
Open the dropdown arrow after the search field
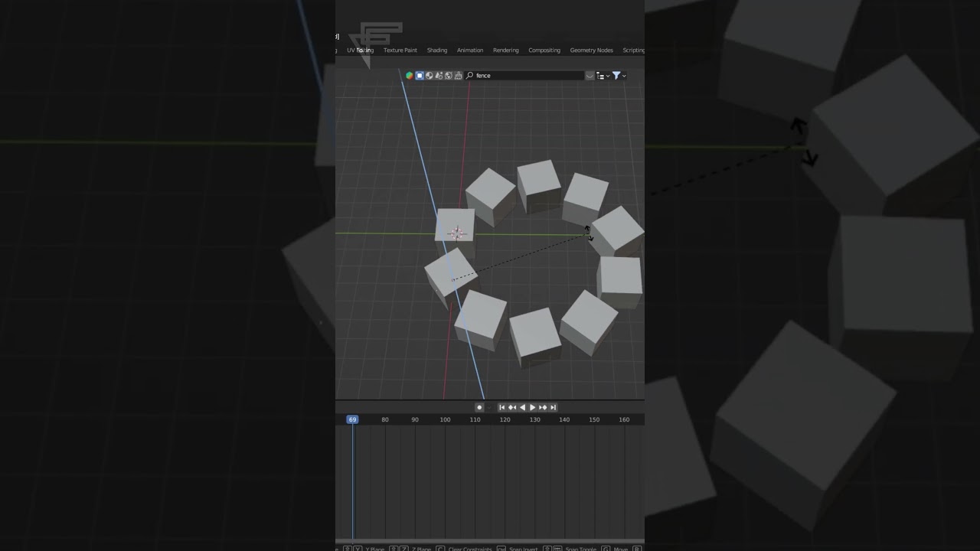tap(590, 76)
